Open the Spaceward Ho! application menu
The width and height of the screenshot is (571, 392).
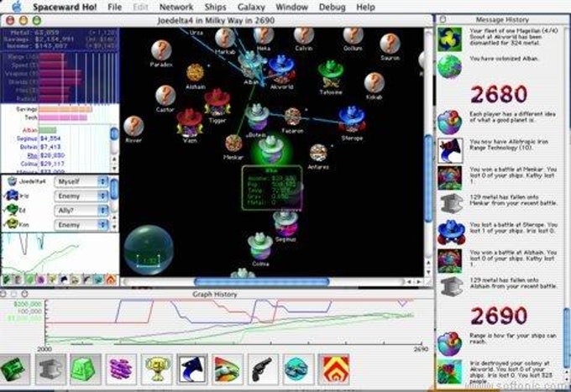pos(65,7)
